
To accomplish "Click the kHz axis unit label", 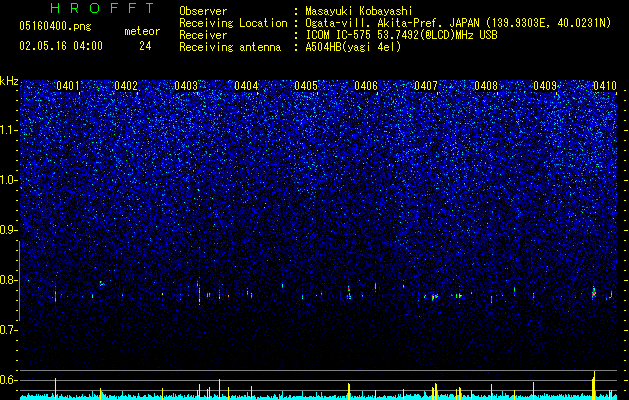I will coord(9,81).
